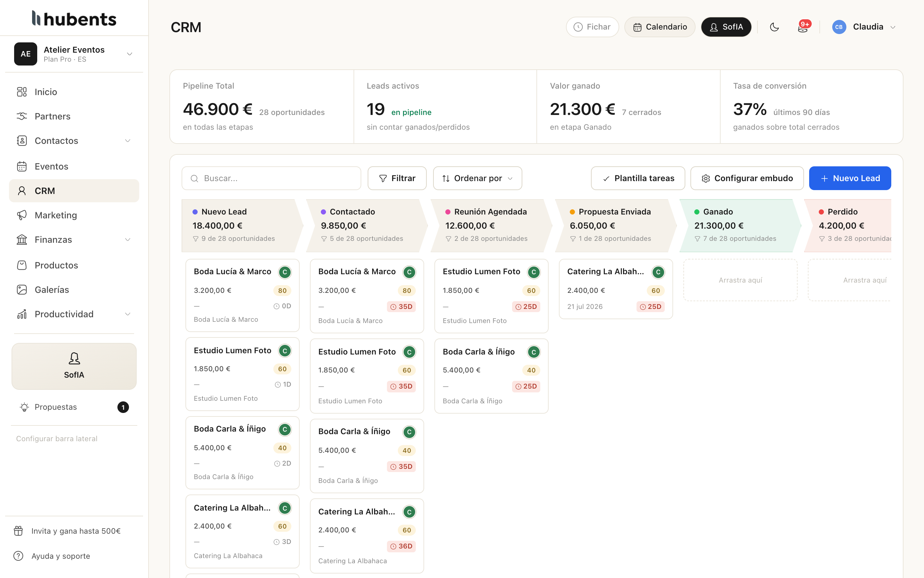This screenshot has width=924, height=578.
Task: Go to CRM in sidebar
Action: click(74, 191)
